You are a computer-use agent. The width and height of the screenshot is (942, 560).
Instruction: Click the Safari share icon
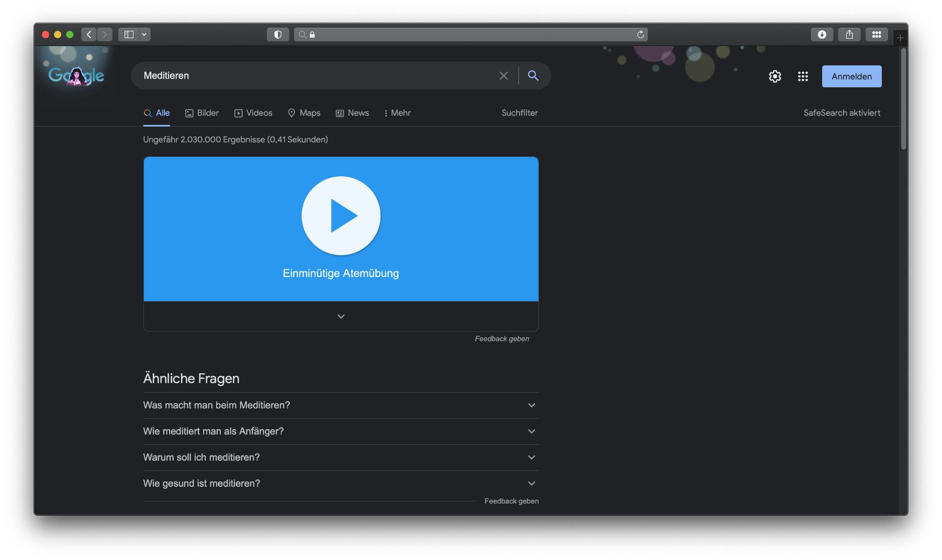pyautogui.click(x=849, y=35)
